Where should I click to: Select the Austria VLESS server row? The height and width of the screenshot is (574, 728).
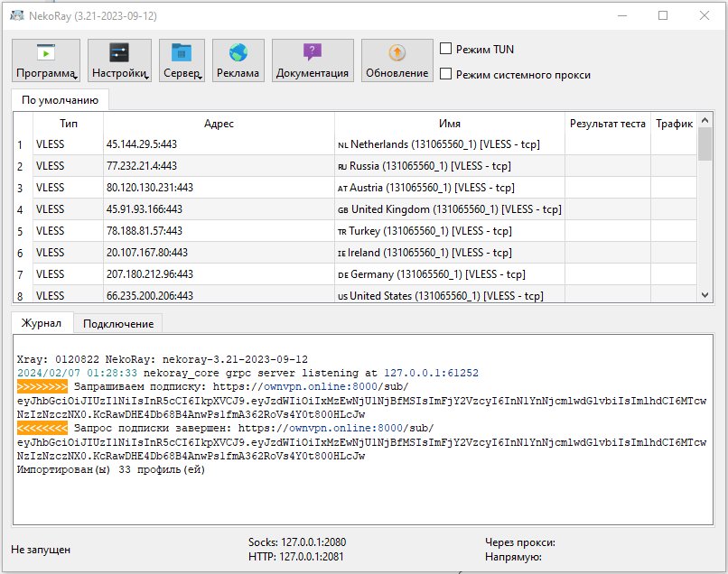click(x=355, y=188)
